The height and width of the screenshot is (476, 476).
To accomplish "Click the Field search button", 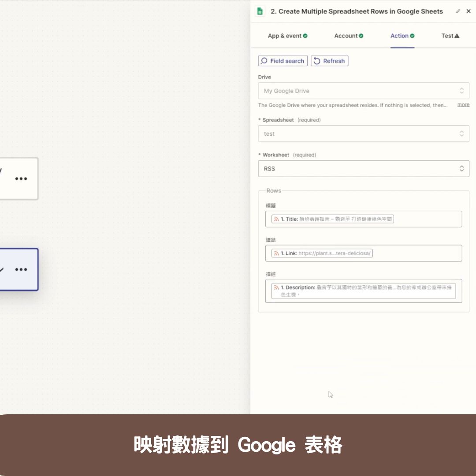I will [283, 61].
